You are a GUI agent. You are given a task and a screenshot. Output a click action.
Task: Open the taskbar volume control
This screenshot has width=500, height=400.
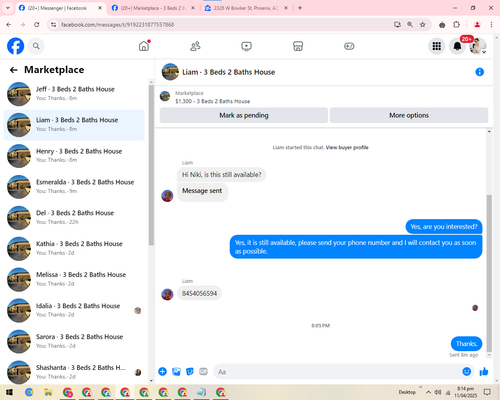coord(438,392)
